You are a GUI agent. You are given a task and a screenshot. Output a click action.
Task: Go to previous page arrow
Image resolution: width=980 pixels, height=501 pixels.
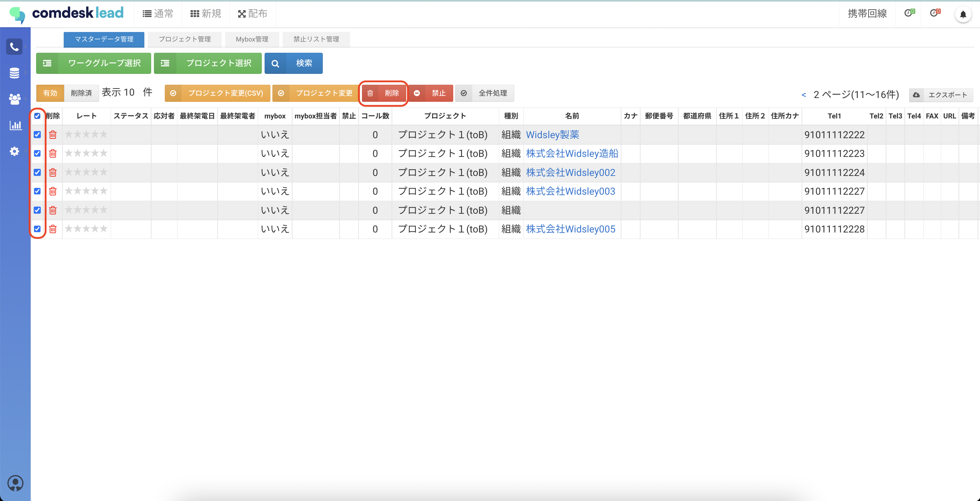pyautogui.click(x=804, y=95)
